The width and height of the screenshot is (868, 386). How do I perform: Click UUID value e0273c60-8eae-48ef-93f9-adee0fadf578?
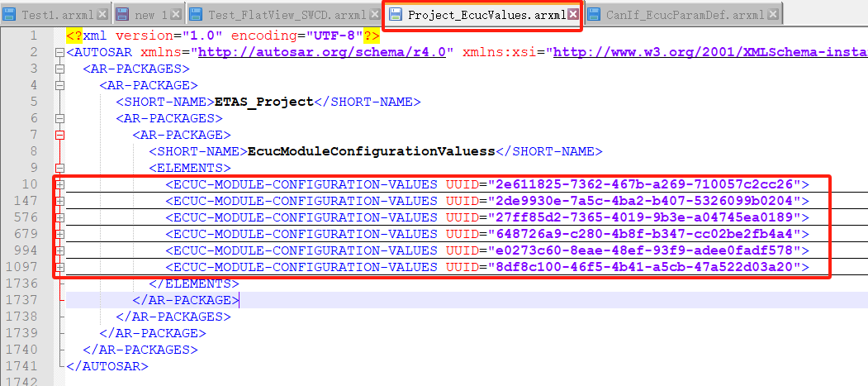[x=644, y=251]
